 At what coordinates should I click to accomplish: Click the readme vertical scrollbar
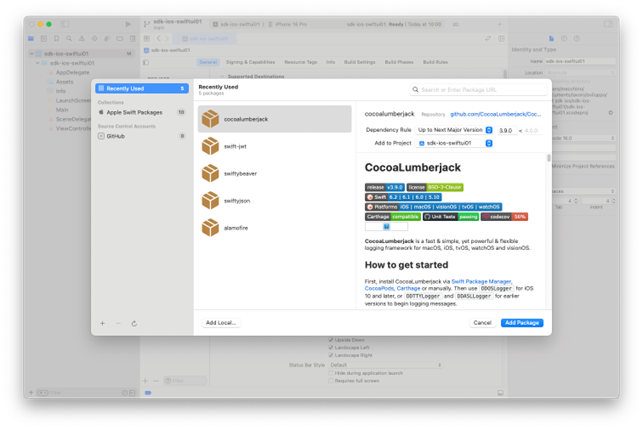549,158
